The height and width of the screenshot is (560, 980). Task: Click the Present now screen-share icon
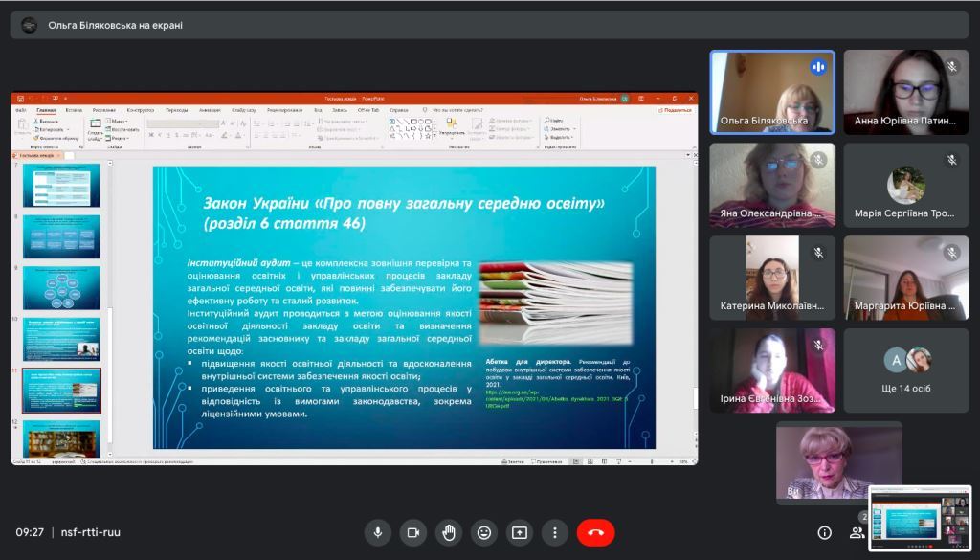520,532
